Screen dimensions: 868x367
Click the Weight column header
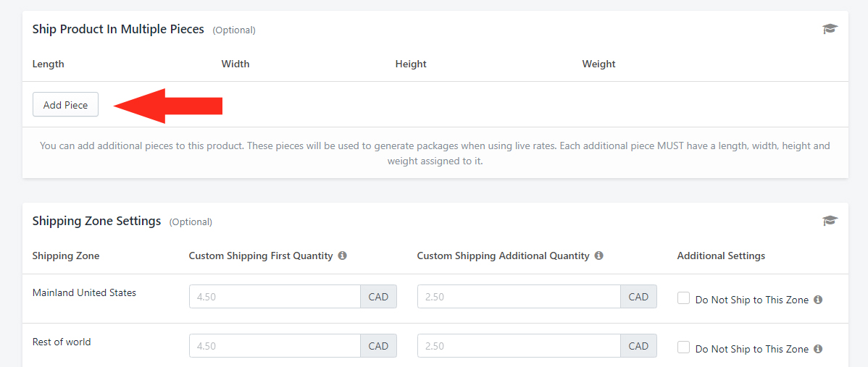(598, 64)
